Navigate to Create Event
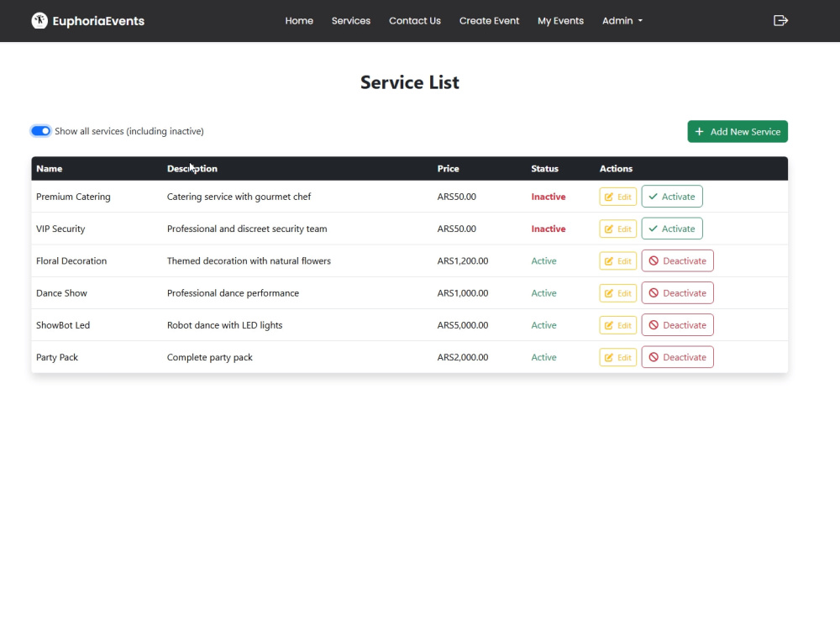Viewport: 840px width, 631px height. point(489,20)
